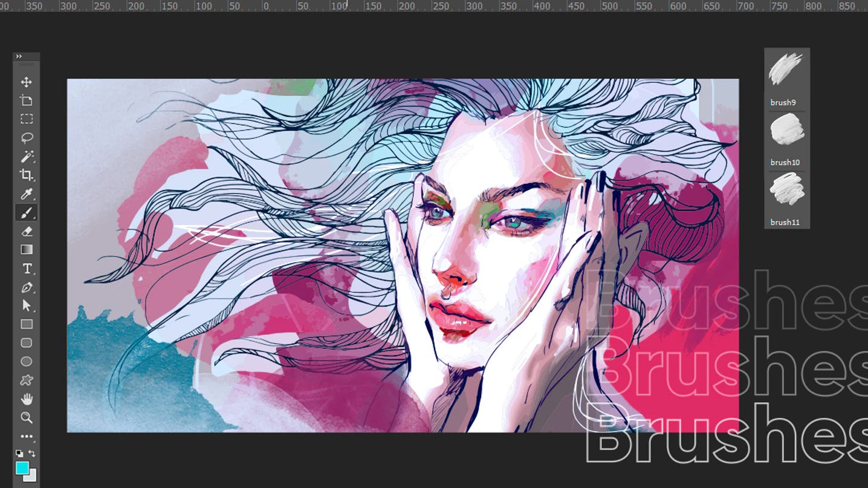Switch to the Eraser tool
Screen dimensions: 868x488
click(x=27, y=231)
